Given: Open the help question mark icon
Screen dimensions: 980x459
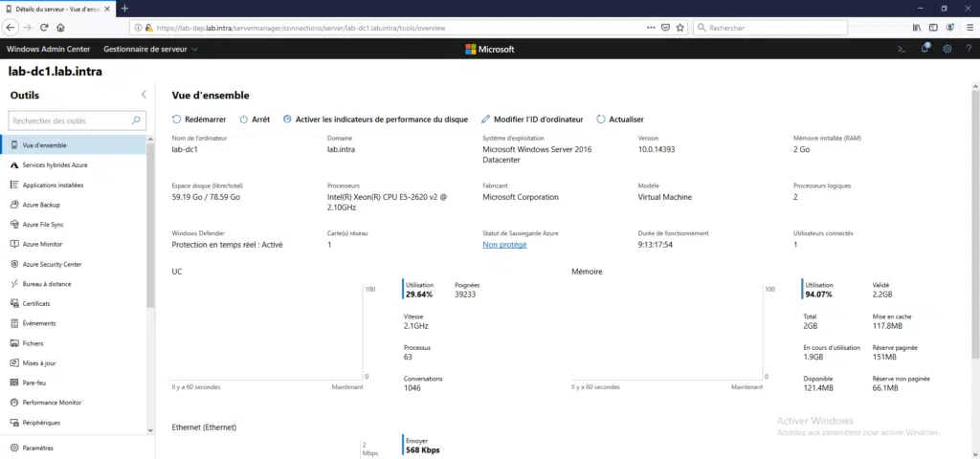Looking at the screenshot, I should (969, 49).
